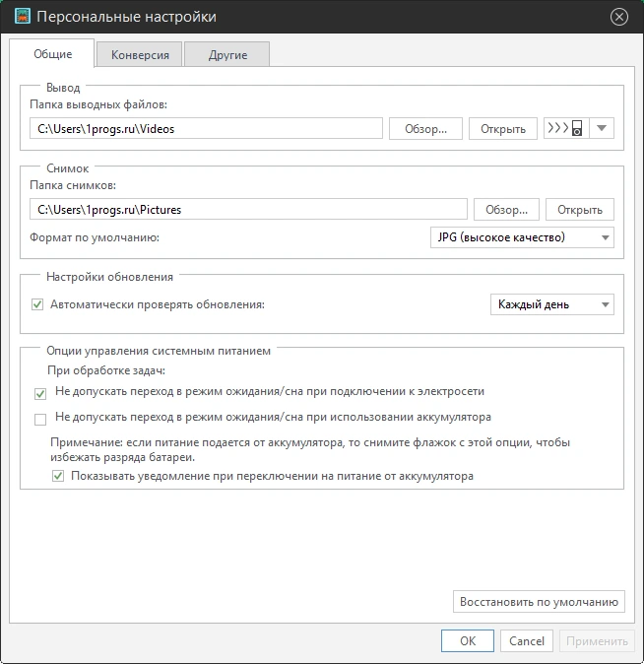Click Открыть for snapshots folder
The image size is (644, 664).
[x=580, y=210]
